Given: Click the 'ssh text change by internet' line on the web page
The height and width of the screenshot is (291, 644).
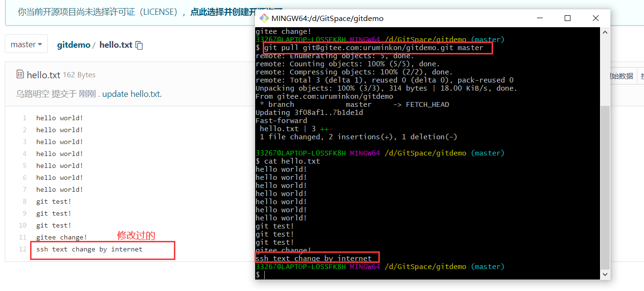Looking at the screenshot, I should [x=89, y=249].
